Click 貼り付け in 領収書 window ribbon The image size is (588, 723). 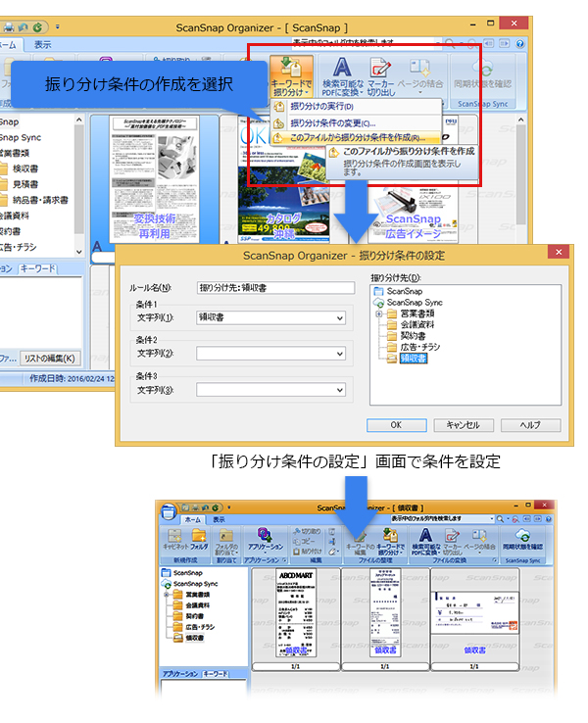tap(307, 551)
